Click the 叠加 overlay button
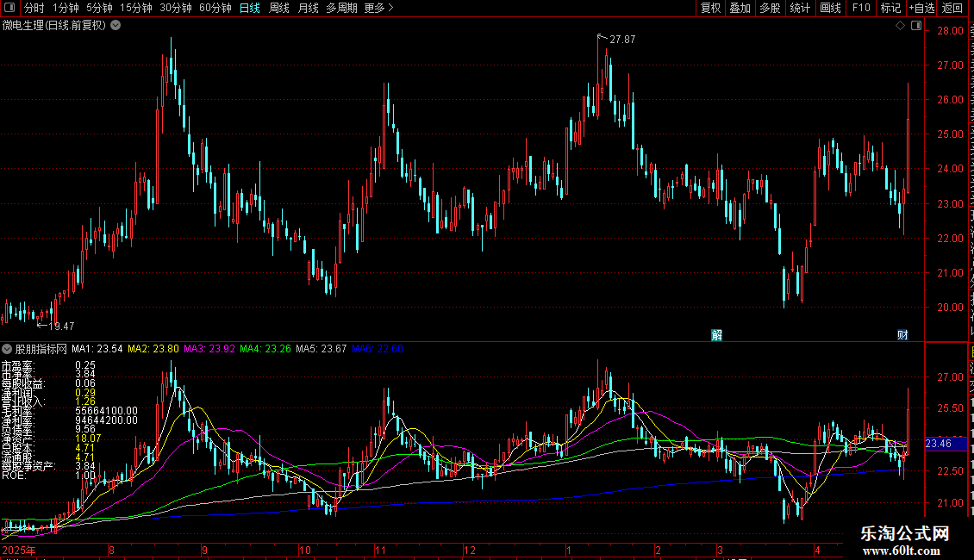 [x=740, y=8]
